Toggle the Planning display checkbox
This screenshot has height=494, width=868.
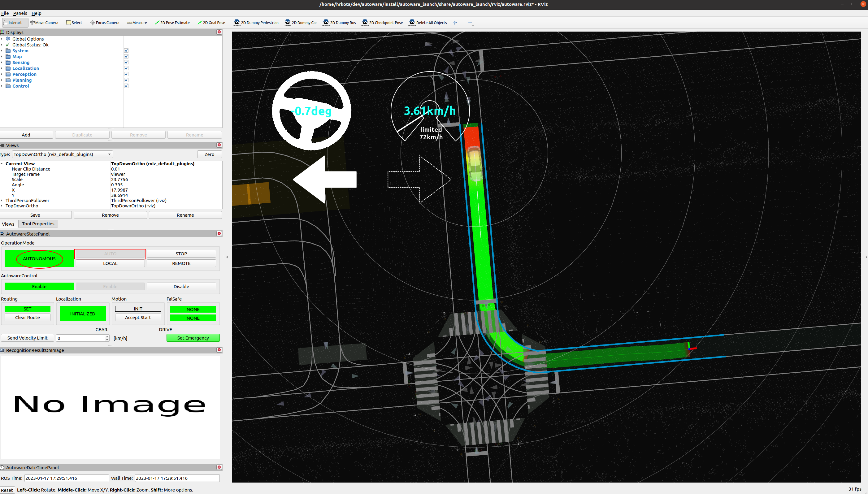coord(126,80)
